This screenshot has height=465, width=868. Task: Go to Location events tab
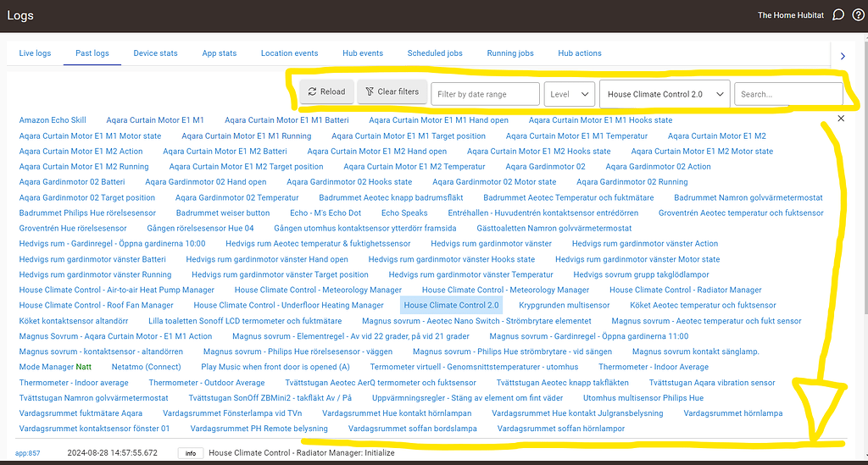coord(290,53)
